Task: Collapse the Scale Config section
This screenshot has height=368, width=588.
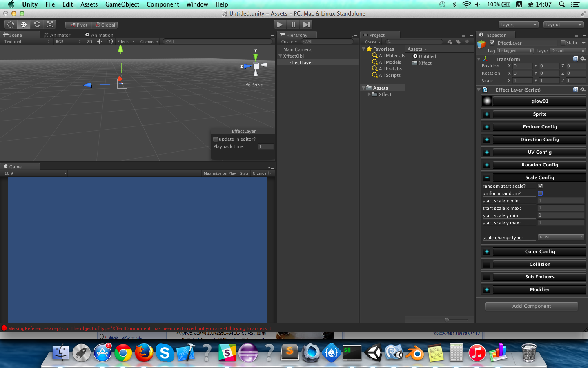Action: [x=487, y=177]
